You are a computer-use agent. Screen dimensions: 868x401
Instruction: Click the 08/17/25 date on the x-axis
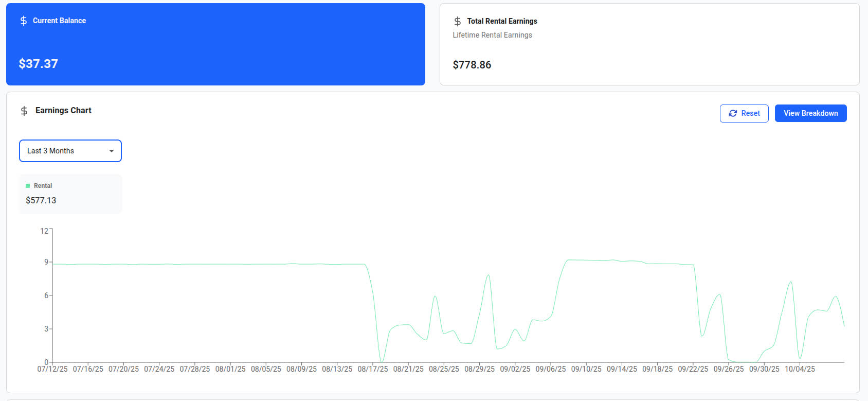click(x=373, y=369)
